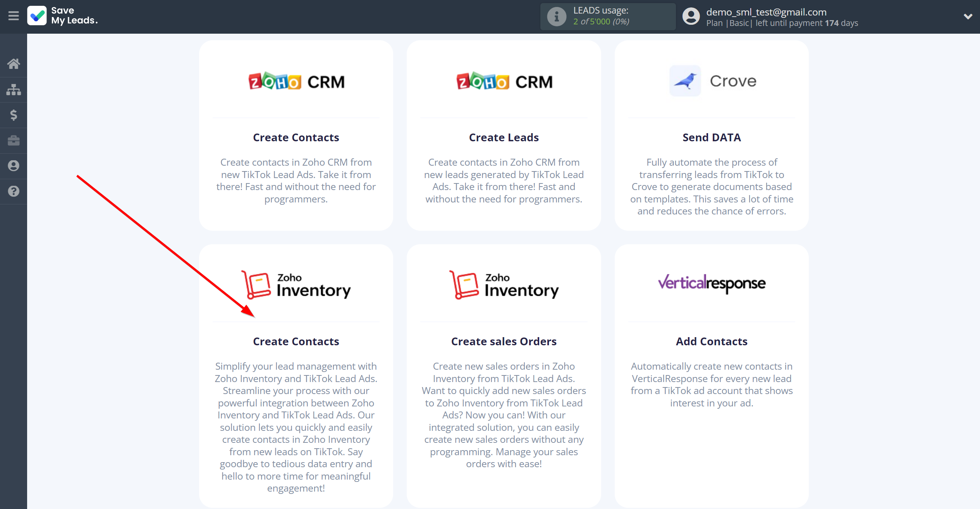The width and height of the screenshot is (980, 509).
Task: Select Zoho CRM Create Contacts title
Action: pyautogui.click(x=296, y=137)
